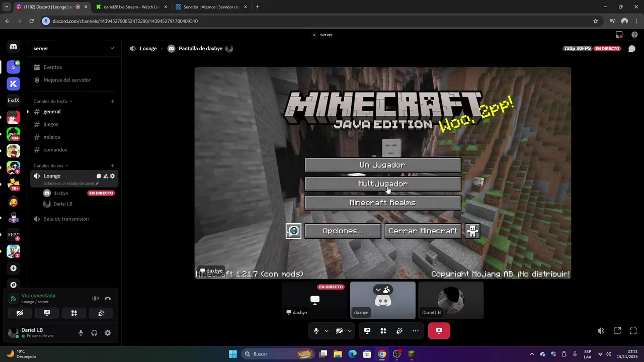644x362 pixels.
Task: Open the discover servers compass icon
Action: (x=14, y=285)
